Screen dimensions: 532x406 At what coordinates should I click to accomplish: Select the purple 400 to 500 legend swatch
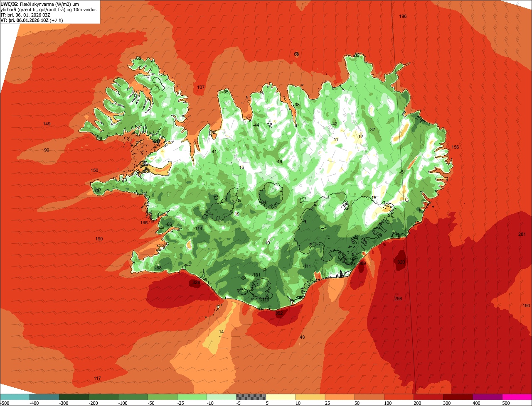[x=487, y=397]
